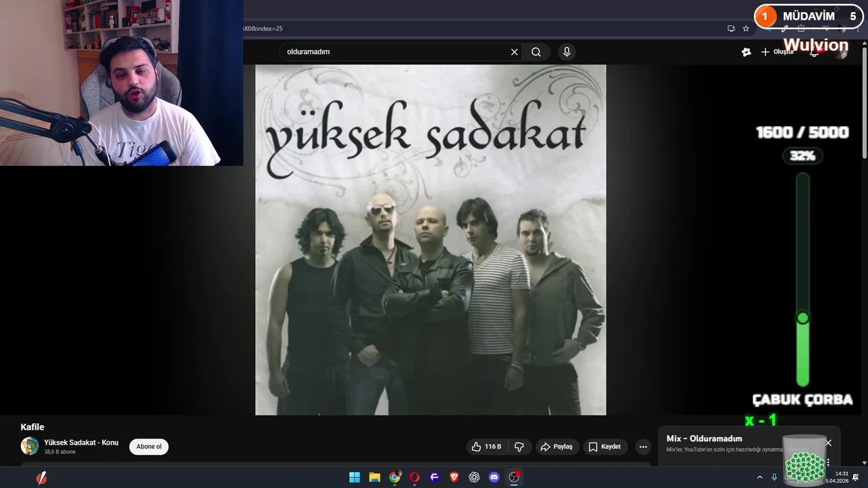This screenshot has height=488, width=868.
Task: Open the Windows Start menu
Action: pos(355,477)
